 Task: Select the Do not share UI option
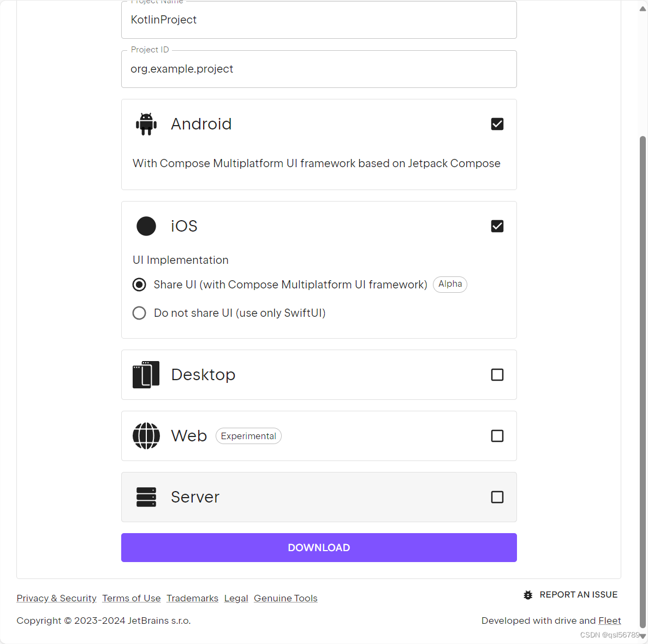tap(139, 312)
